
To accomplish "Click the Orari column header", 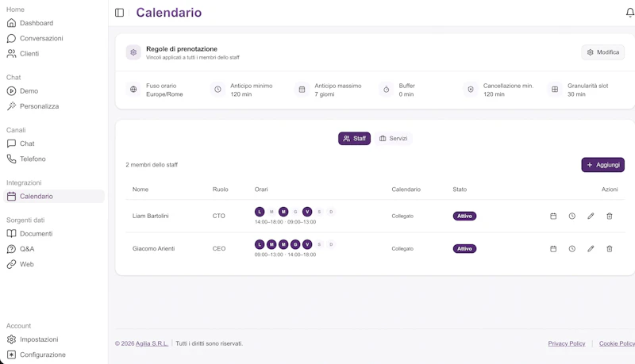I will click(261, 190).
